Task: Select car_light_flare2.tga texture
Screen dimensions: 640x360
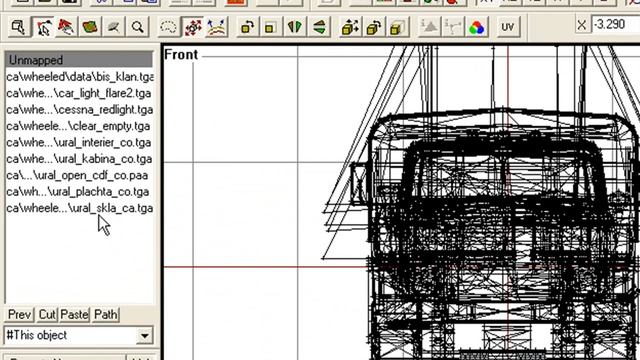Action: 79,93
